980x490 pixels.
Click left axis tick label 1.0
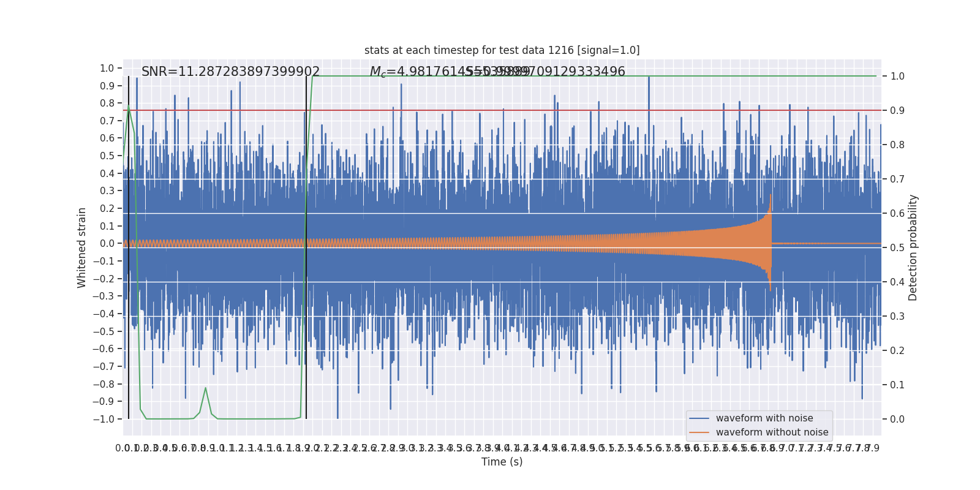coord(107,68)
